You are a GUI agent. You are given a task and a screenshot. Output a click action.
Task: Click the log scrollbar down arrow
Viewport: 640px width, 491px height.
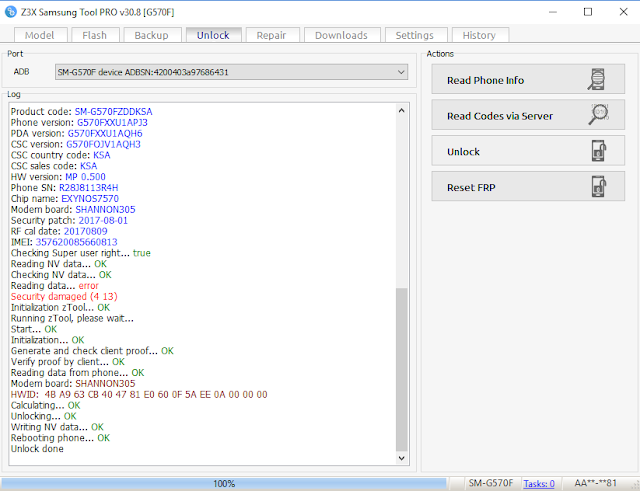click(x=402, y=458)
